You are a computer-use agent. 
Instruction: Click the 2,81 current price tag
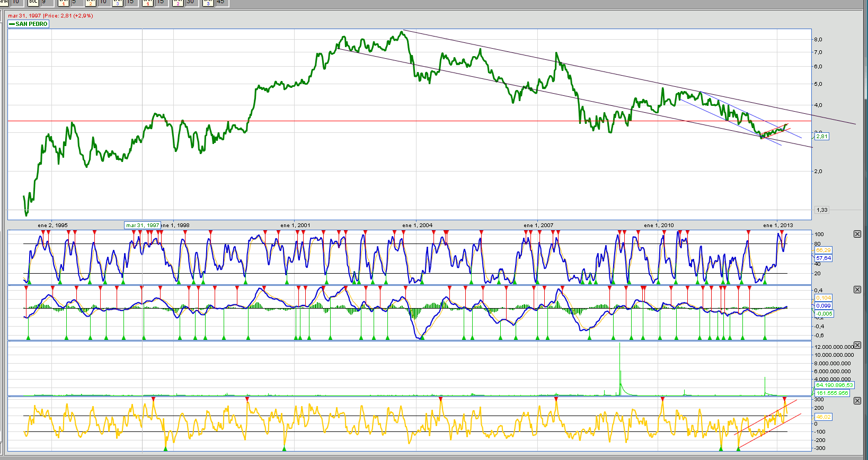click(x=822, y=137)
